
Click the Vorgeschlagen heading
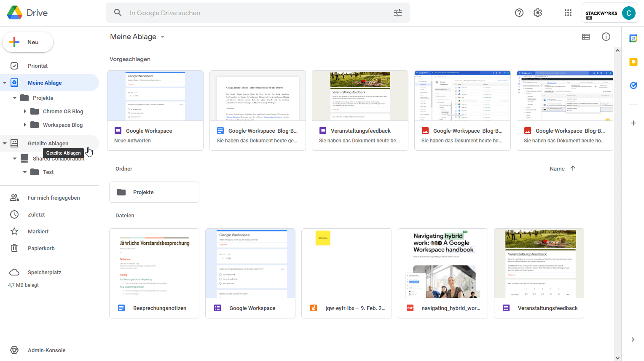[x=130, y=59]
